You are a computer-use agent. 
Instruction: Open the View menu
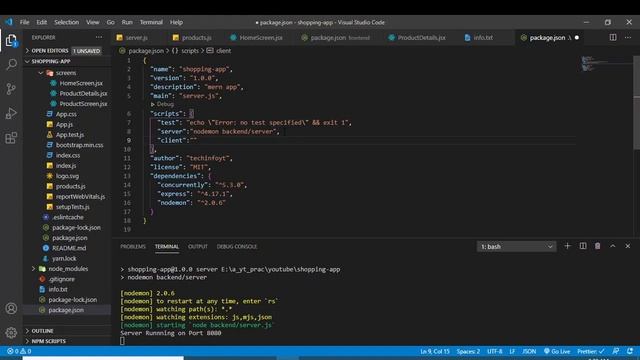click(x=93, y=22)
